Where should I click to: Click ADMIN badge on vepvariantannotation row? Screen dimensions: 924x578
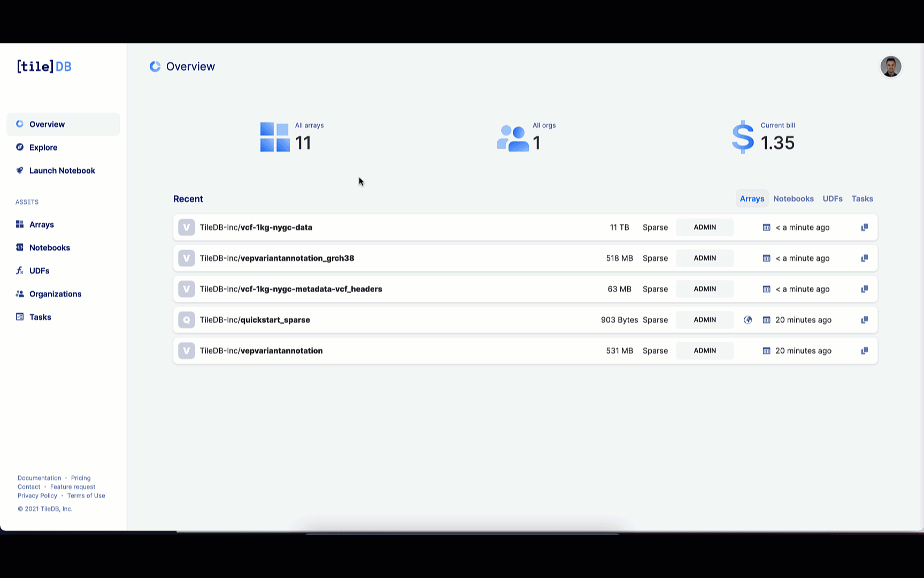[x=705, y=351]
